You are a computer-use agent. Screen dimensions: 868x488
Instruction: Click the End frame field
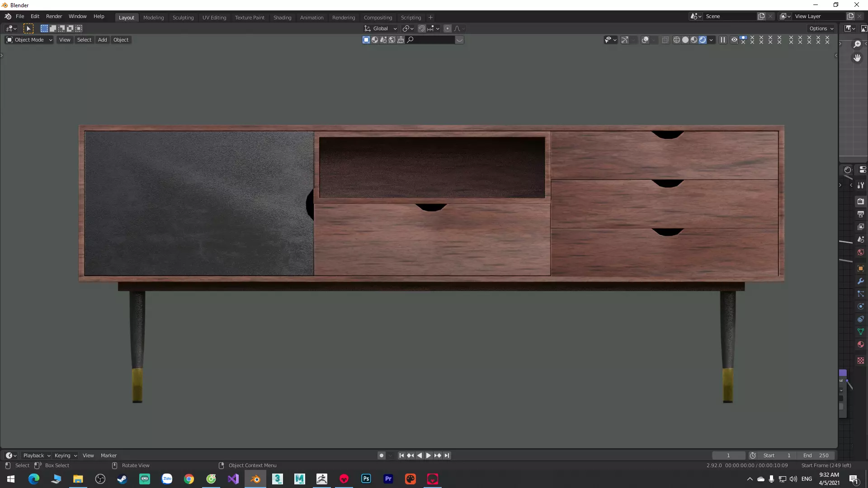click(816, 455)
